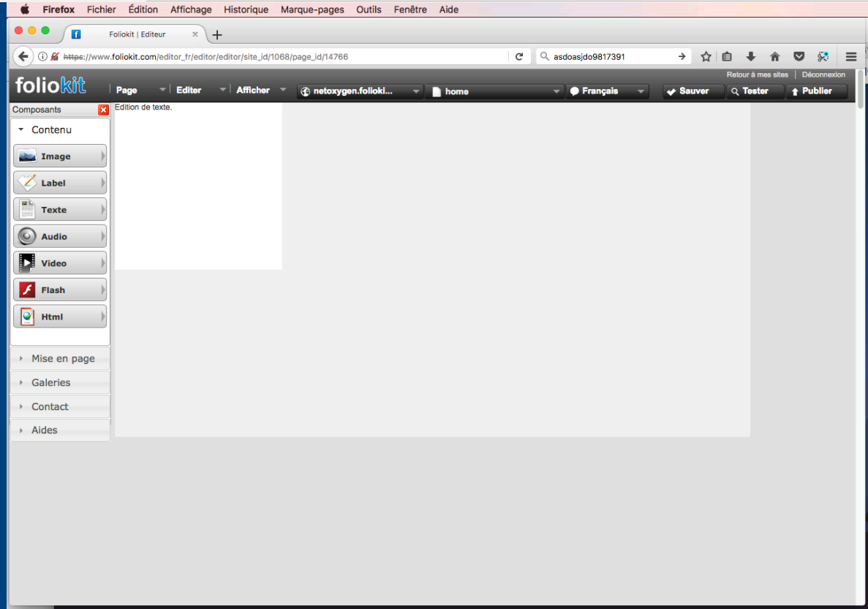This screenshot has height=609, width=868.
Task: Click the Sauver button
Action: point(687,91)
